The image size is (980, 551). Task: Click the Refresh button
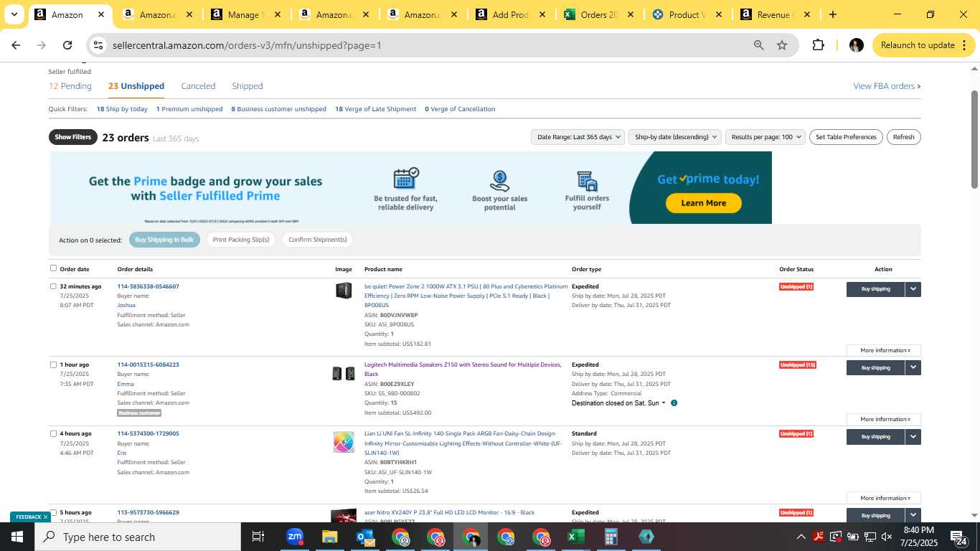coord(903,137)
